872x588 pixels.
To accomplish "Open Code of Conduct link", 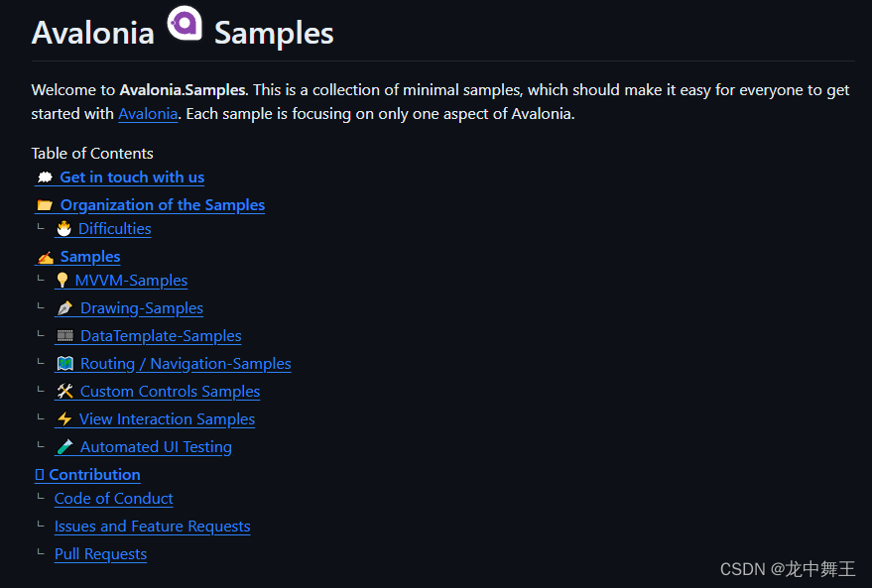I will coord(113,499).
